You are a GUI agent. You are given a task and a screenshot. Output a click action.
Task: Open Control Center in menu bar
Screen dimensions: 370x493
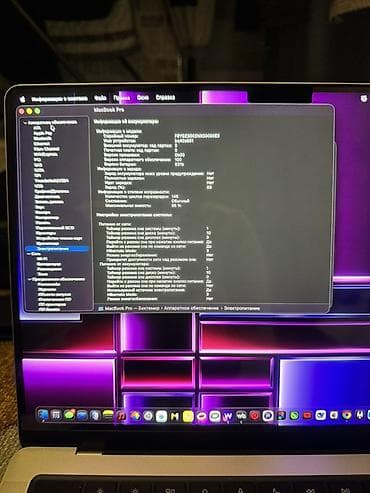[364, 98]
